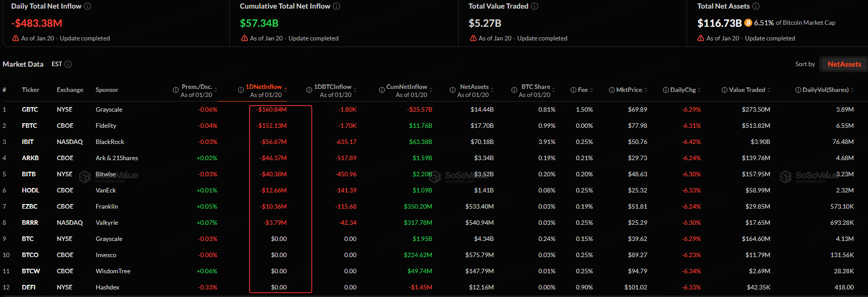Click the -$160.84M GBTC inflow cell

(x=271, y=110)
